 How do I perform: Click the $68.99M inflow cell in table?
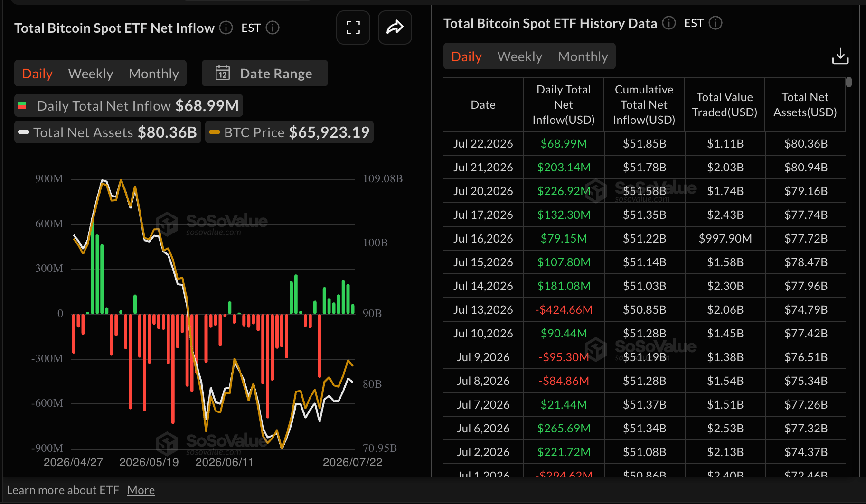pyautogui.click(x=564, y=144)
